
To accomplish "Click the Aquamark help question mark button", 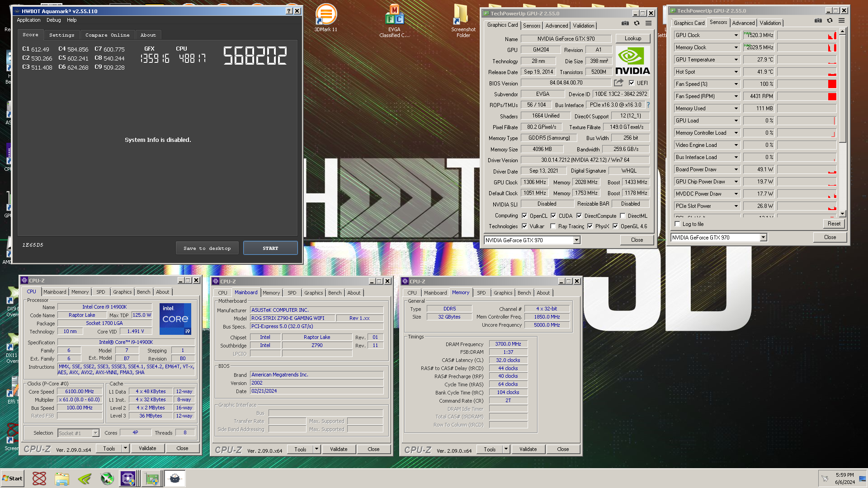I will pyautogui.click(x=289, y=11).
